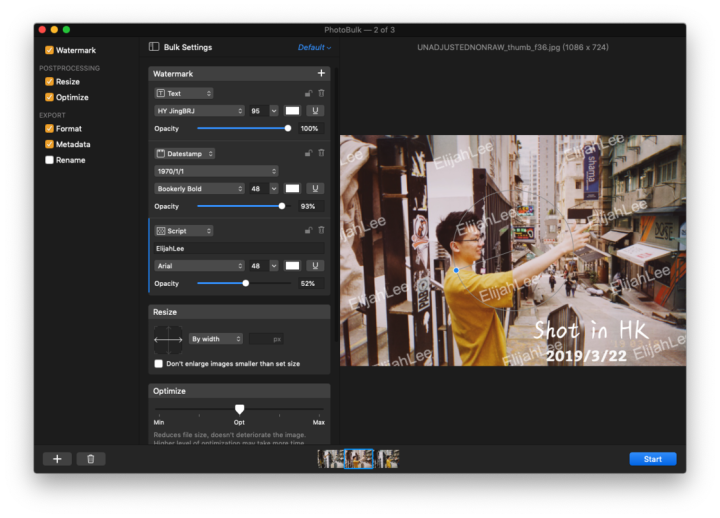Open the Script watermark type dropdown
The width and height of the screenshot is (720, 518).
[184, 231]
